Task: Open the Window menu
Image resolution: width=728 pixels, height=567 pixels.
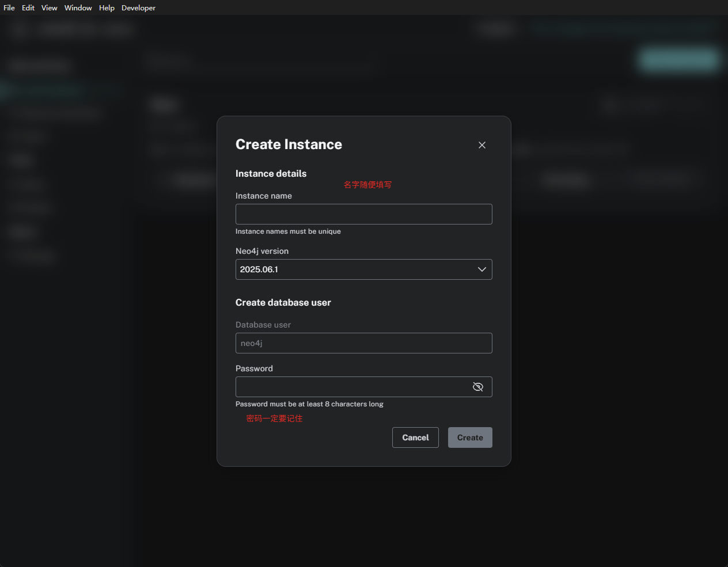Action: [x=78, y=8]
